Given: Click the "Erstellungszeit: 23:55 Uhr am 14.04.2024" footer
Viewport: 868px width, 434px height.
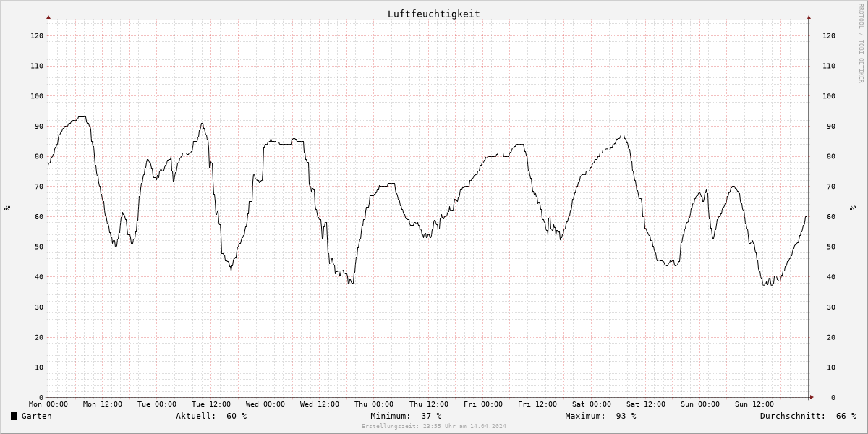Looking at the screenshot, I should pyautogui.click(x=434, y=427).
